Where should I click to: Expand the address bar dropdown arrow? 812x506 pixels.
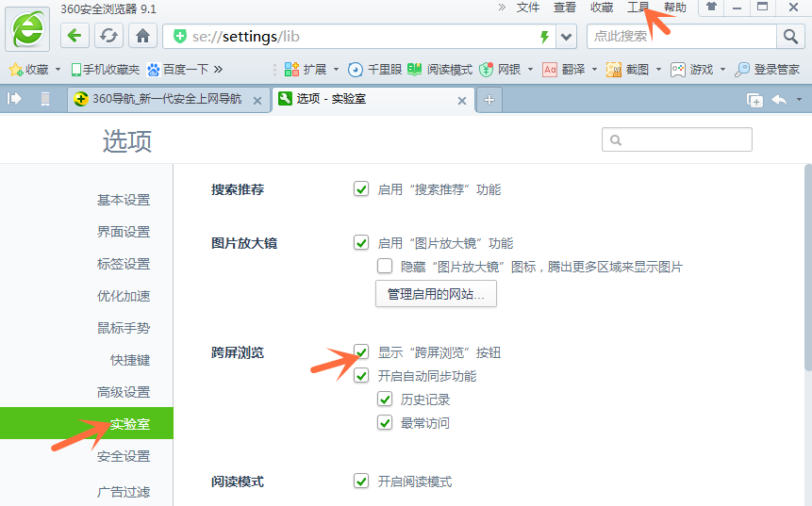pos(567,36)
